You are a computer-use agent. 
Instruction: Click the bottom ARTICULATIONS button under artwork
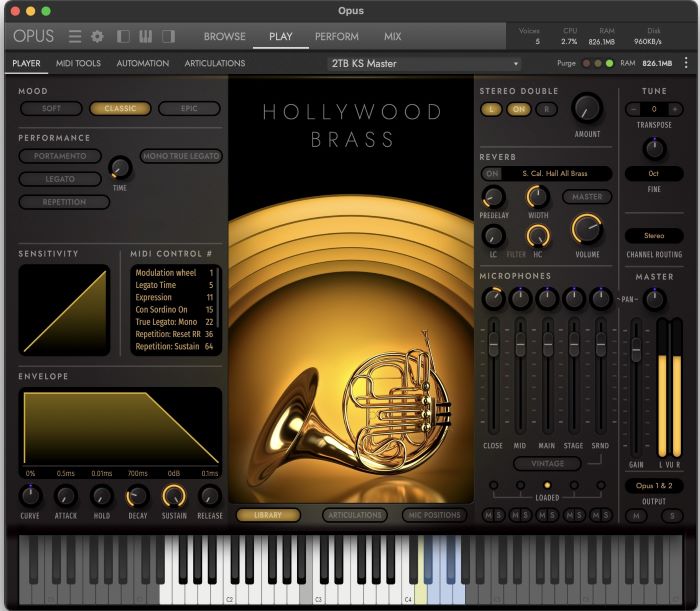(355, 515)
